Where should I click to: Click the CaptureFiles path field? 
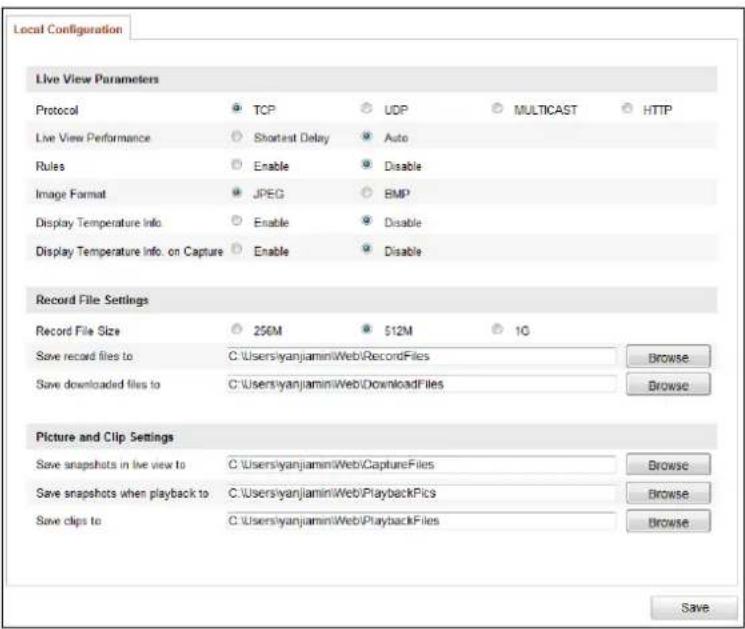point(421,465)
